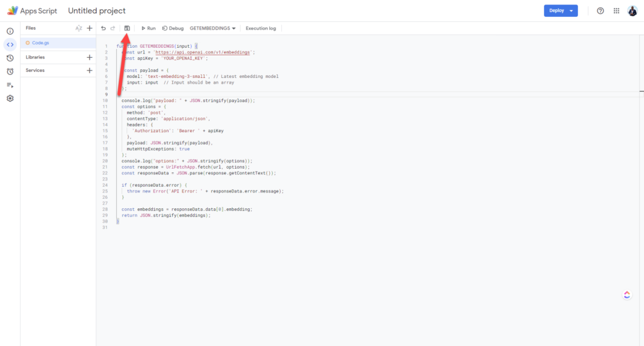Open the Triggers clock icon

point(10,71)
